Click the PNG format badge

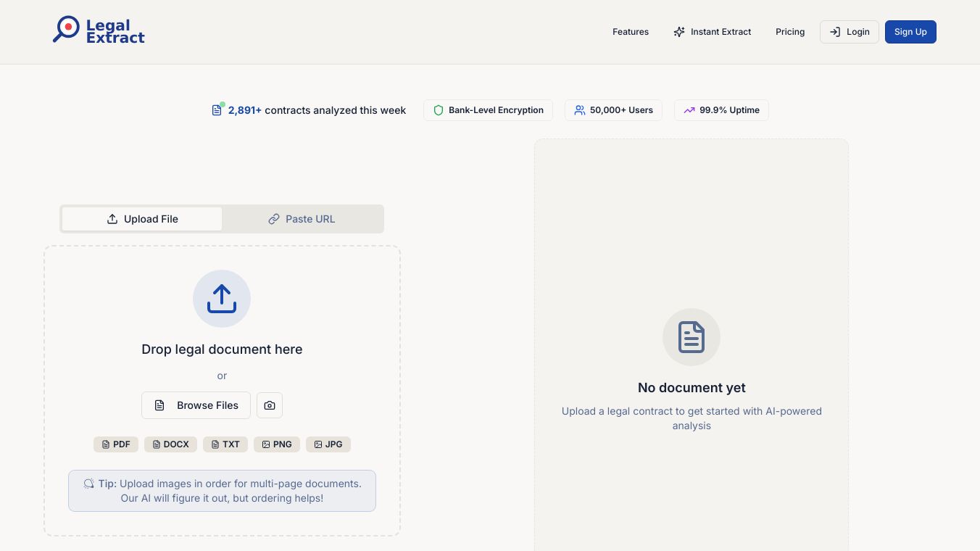coord(277,444)
